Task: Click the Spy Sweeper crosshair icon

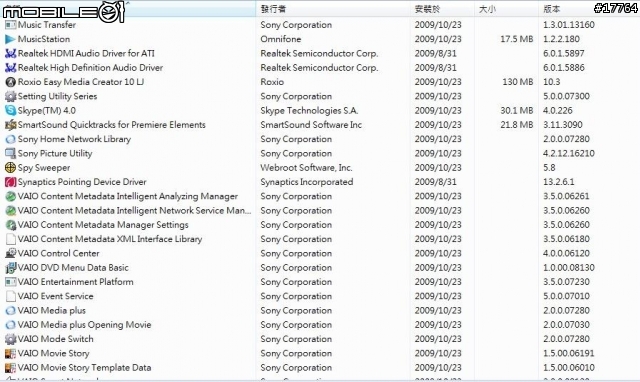Action: pyautogui.click(x=10, y=168)
